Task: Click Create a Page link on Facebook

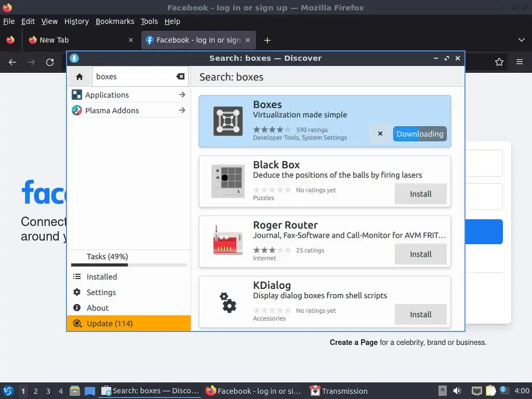Action: pyautogui.click(x=353, y=342)
